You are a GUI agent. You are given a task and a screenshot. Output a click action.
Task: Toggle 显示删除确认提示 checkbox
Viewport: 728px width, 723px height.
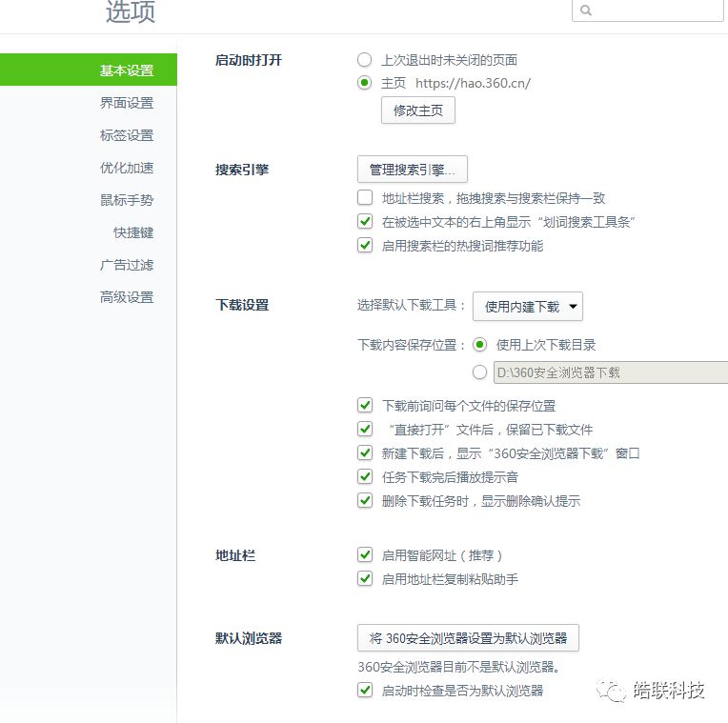(365, 500)
